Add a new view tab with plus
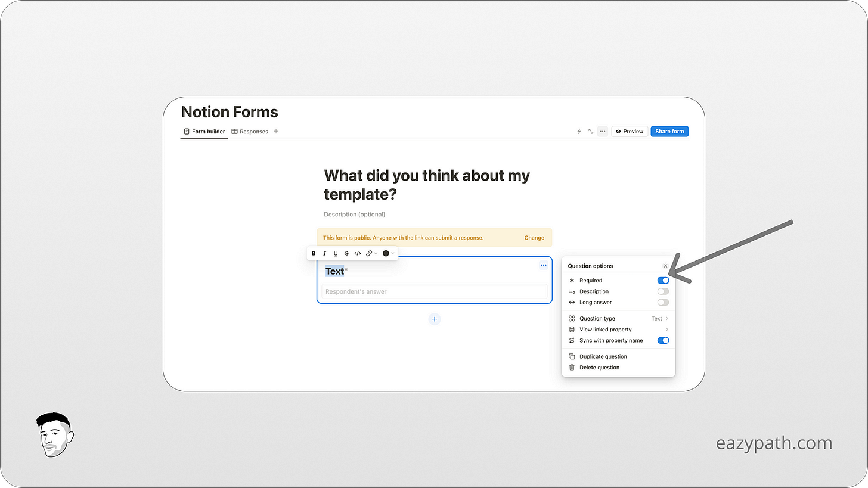Image resolution: width=868 pixels, height=488 pixels. 276,131
